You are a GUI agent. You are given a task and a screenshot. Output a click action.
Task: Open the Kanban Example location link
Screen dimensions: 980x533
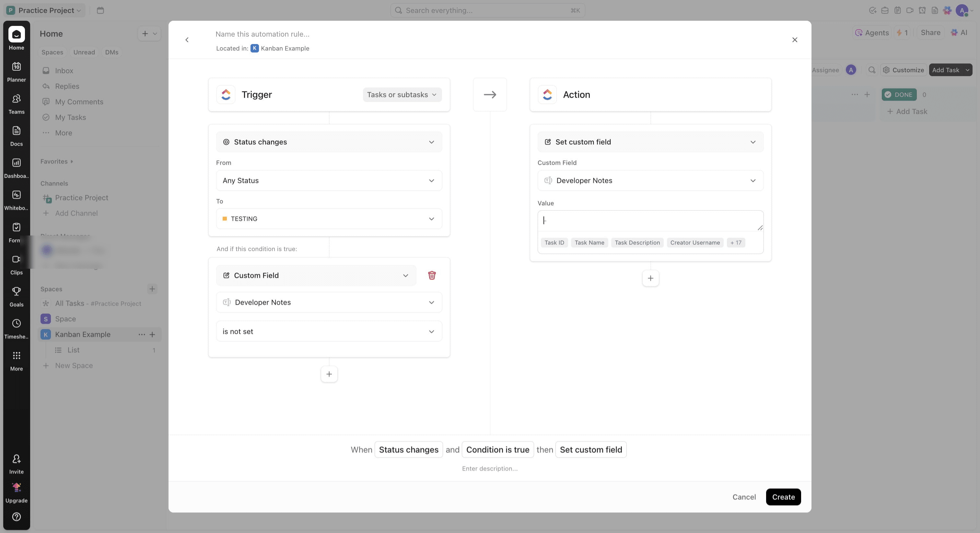pos(280,48)
